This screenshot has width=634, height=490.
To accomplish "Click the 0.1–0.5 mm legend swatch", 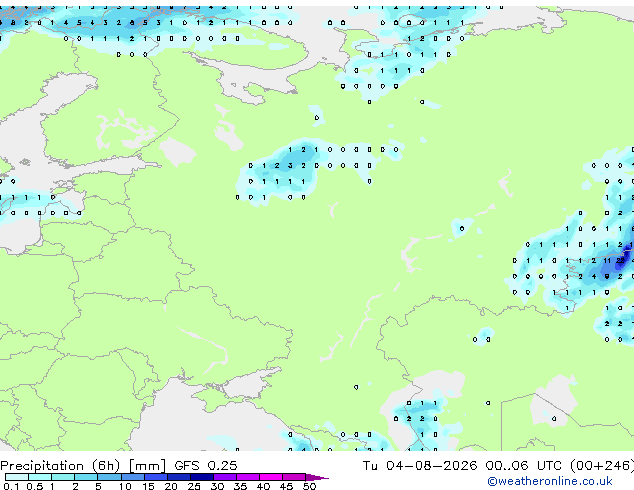I will 17,477.
